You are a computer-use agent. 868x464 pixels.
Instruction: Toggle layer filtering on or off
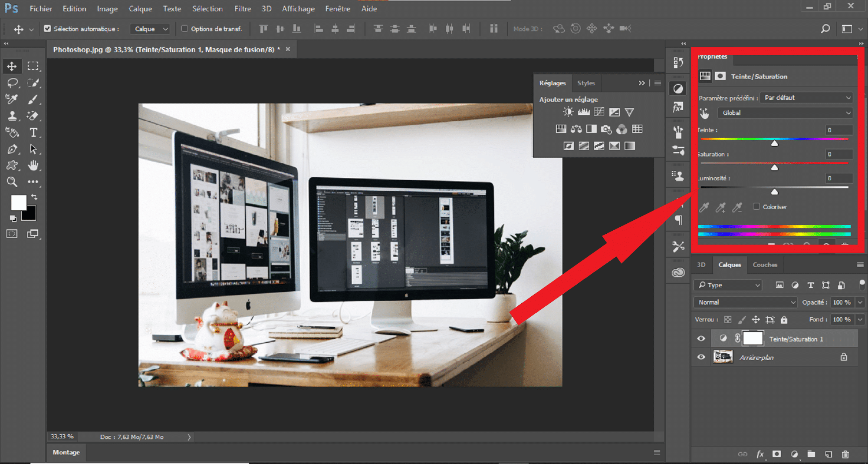point(862,285)
